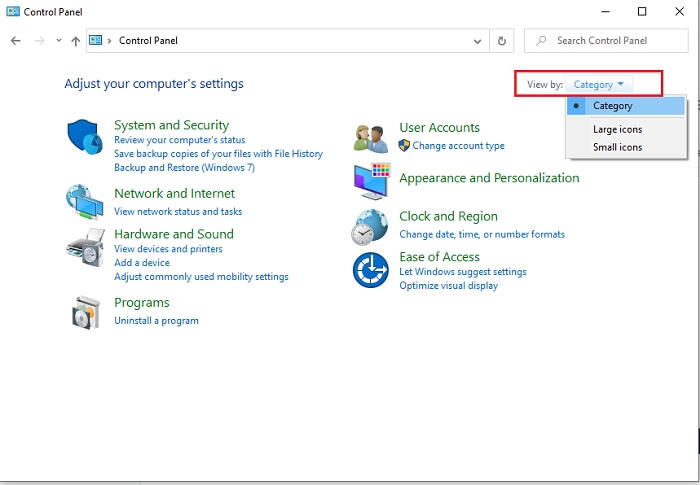Minimize the Control Panel window

coord(605,12)
